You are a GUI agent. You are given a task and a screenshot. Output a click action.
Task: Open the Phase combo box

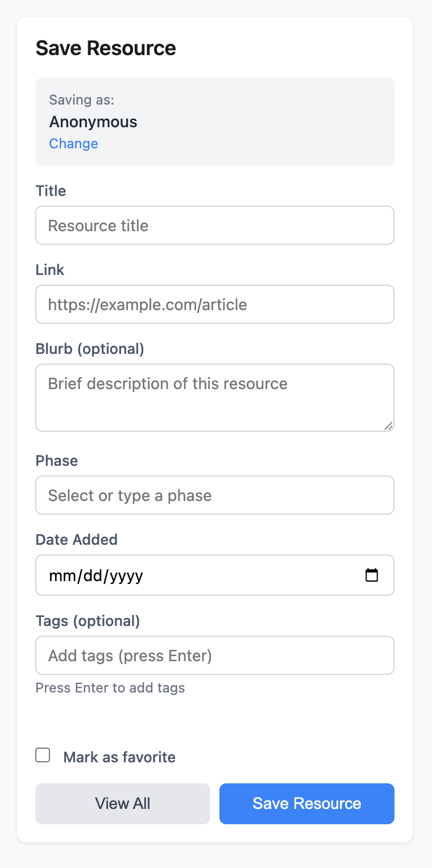point(215,495)
